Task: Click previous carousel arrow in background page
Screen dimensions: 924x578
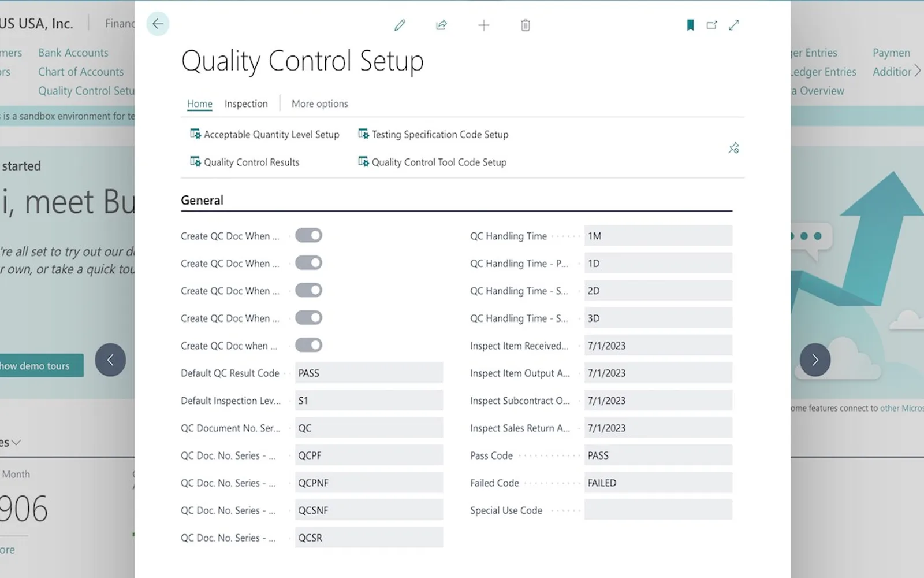Action: click(110, 360)
